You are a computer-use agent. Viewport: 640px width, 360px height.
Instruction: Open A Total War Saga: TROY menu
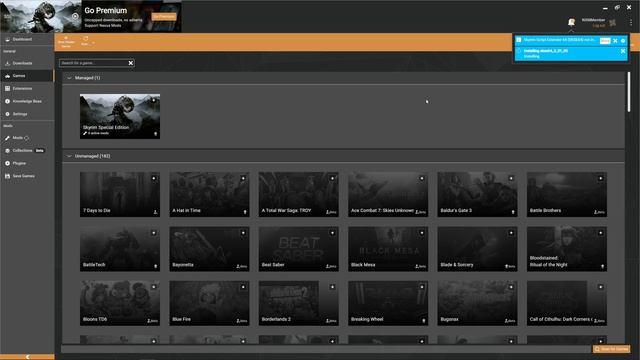pyautogui.click(x=333, y=178)
